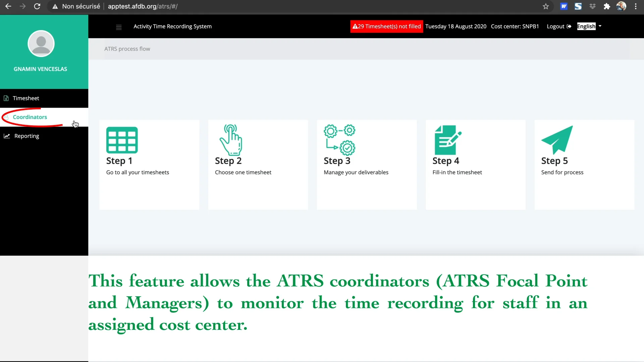The image size is (644, 362).
Task: Click the ATRS process flow breadcrumb
Action: (127, 49)
